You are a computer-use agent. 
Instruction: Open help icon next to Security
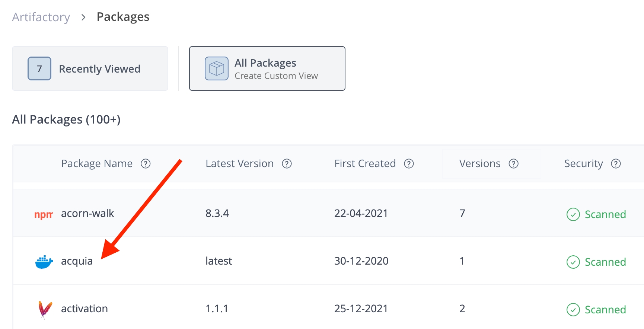pos(616,164)
